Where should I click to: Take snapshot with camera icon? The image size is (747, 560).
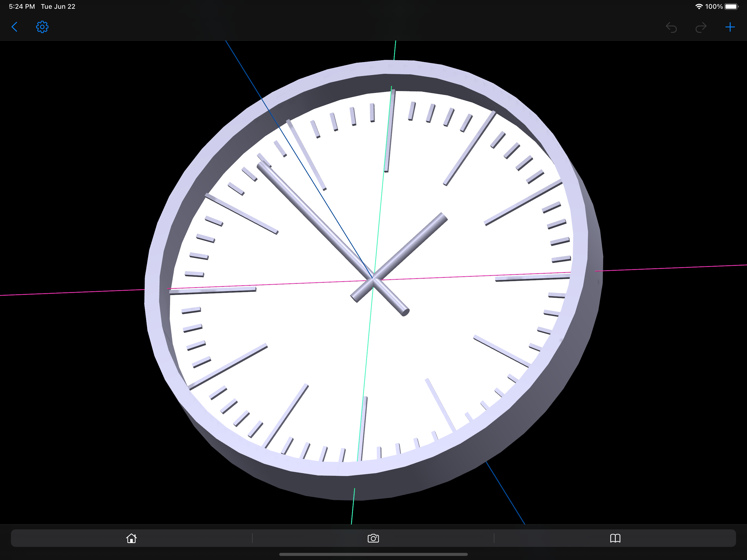click(373, 538)
